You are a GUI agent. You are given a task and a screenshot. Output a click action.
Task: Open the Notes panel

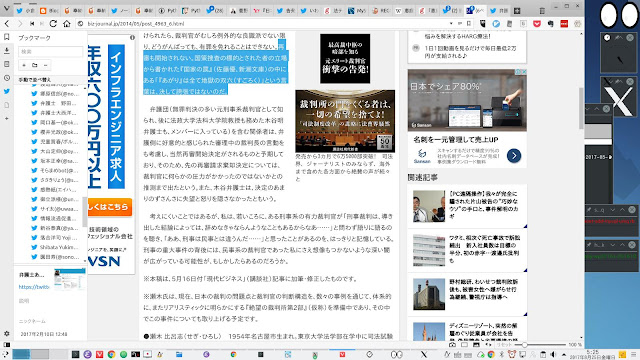[x=7, y=64]
